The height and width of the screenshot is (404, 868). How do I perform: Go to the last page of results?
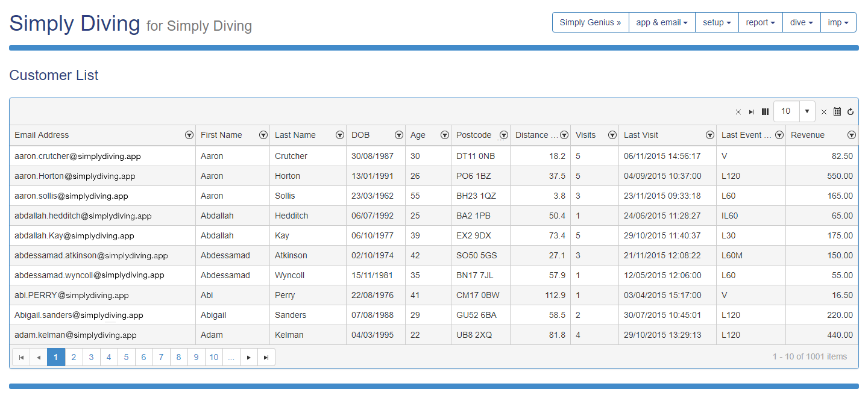point(266,357)
